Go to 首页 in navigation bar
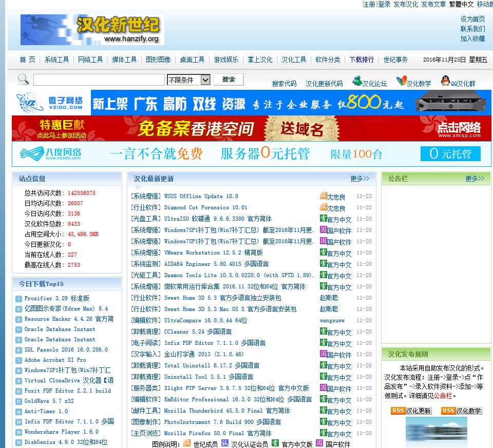This screenshot has height=448, width=493. click(27, 60)
